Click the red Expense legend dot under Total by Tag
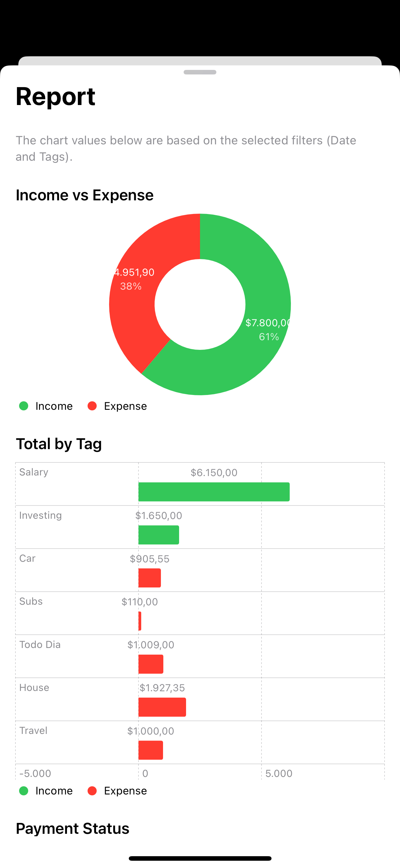The width and height of the screenshot is (400, 868). [x=92, y=791]
